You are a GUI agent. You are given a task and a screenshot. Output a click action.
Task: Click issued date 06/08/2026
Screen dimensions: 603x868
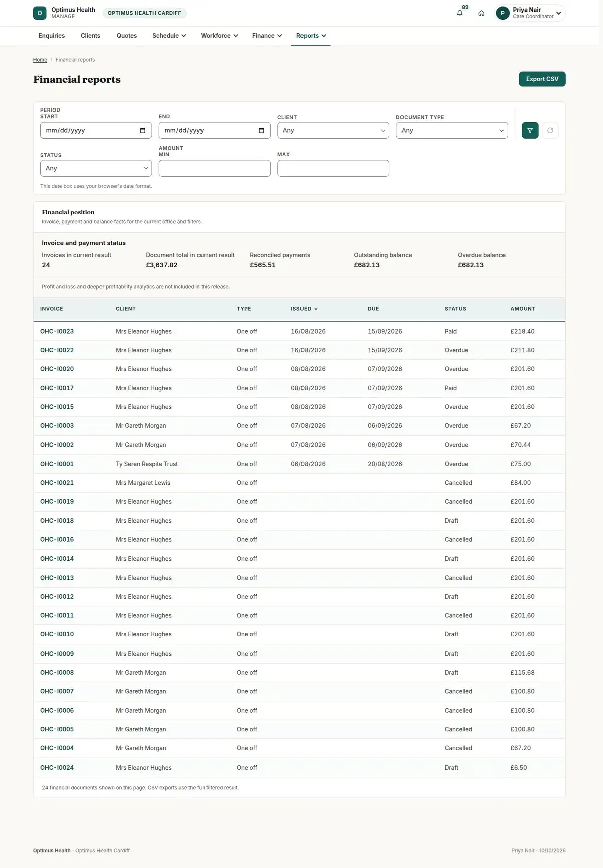point(308,464)
